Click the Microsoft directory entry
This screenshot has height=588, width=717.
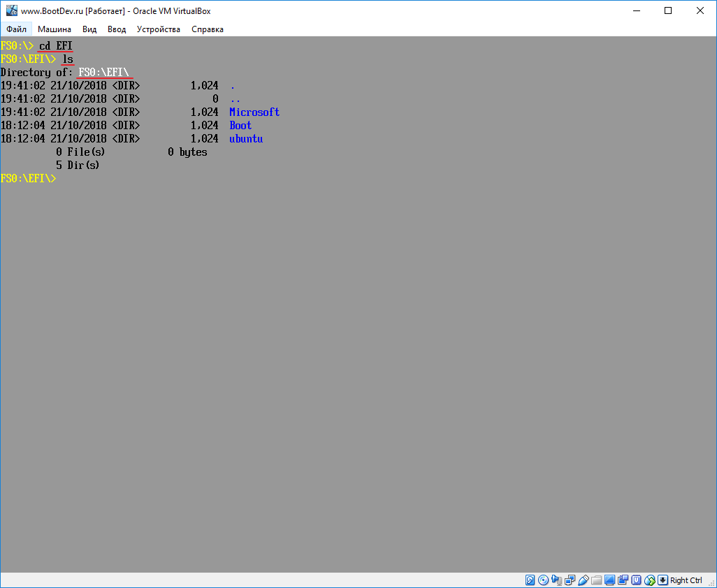click(254, 112)
